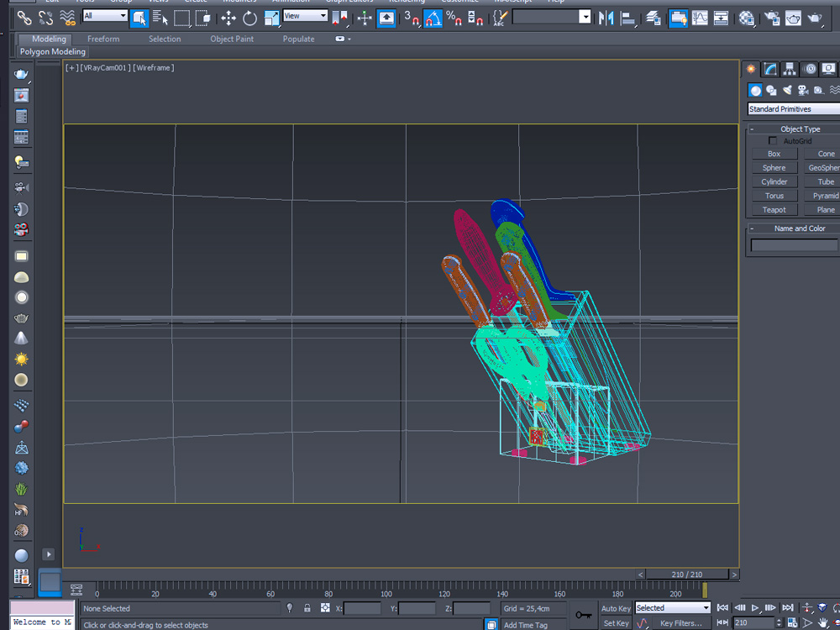Open the Wireframe shading menu
The width and height of the screenshot is (840, 630).
153,67
